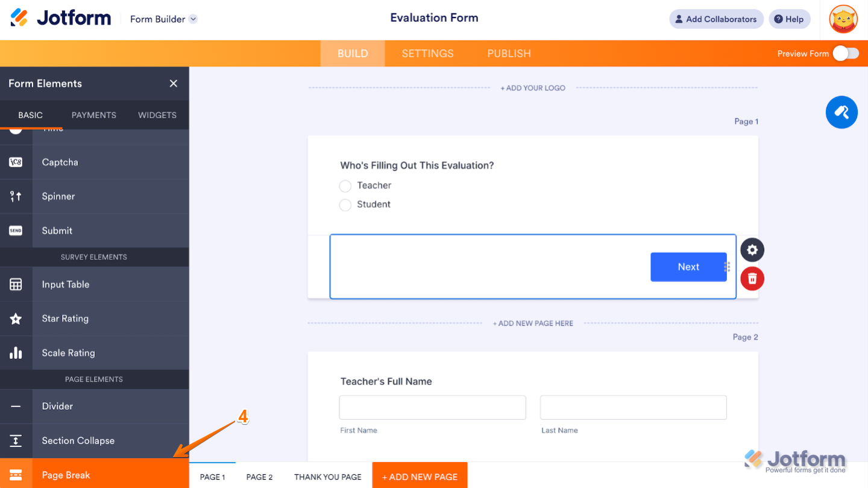Click the Captcha element icon
Viewport: 868px width, 488px height.
16,162
